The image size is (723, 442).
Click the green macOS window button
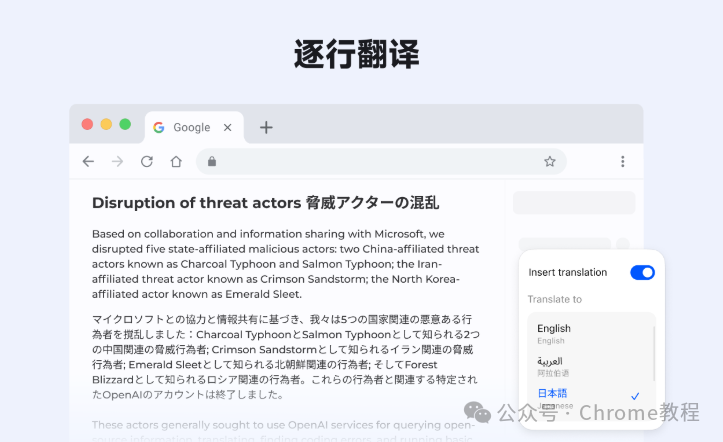point(125,124)
